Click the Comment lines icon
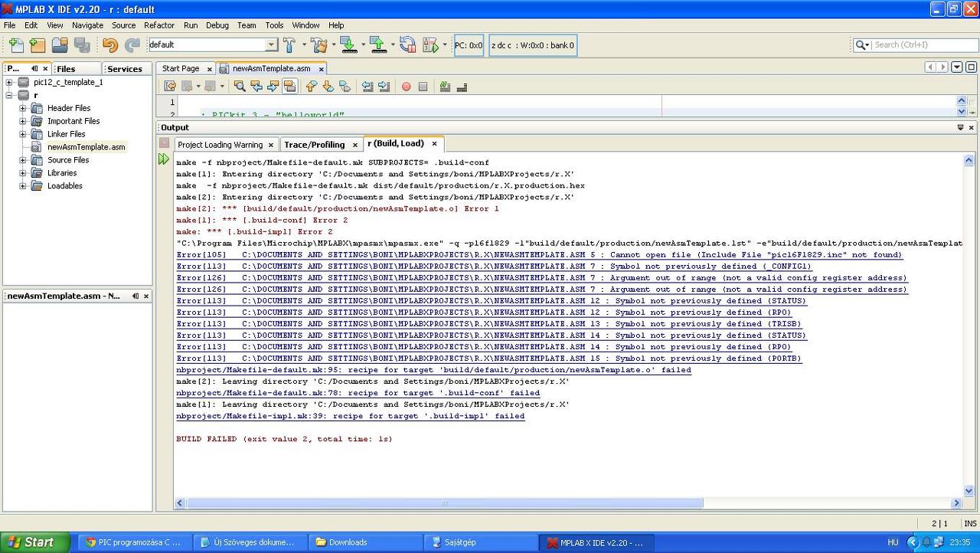 point(445,87)
